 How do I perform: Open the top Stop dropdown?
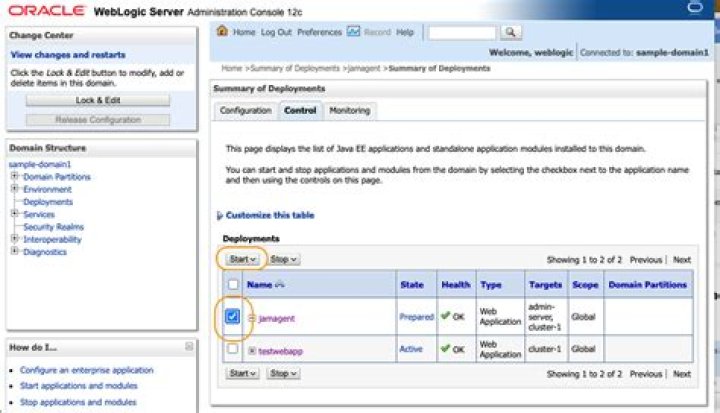tap(283, 259)
